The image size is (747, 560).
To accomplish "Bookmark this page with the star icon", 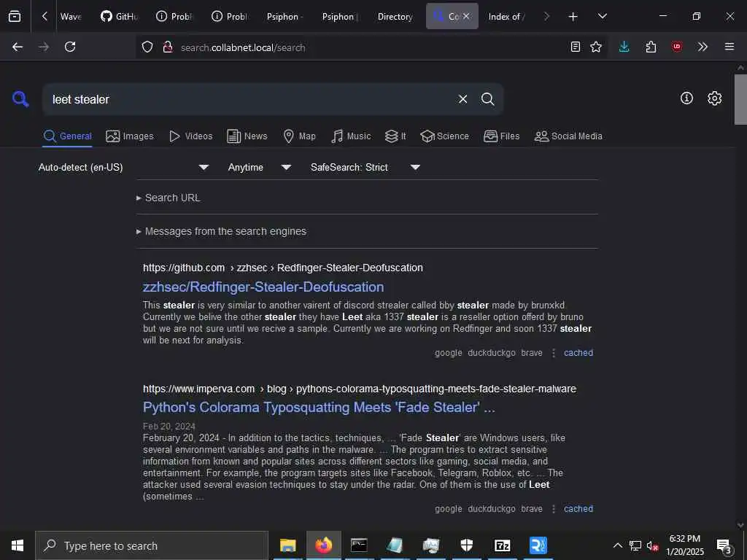I will click(596, 47).
